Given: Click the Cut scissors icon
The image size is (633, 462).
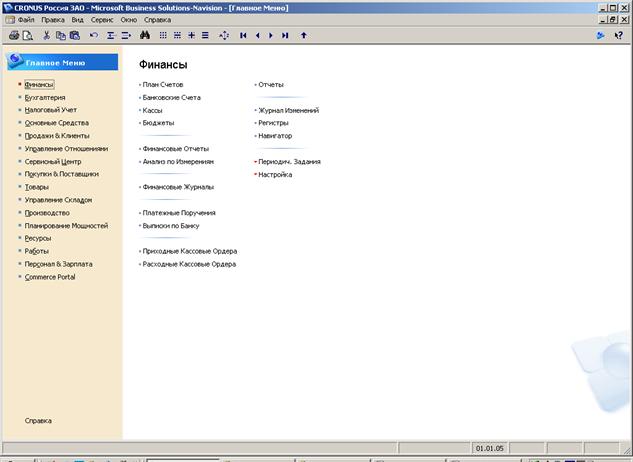Looking at the screenshot, I should tap(46, 36).
